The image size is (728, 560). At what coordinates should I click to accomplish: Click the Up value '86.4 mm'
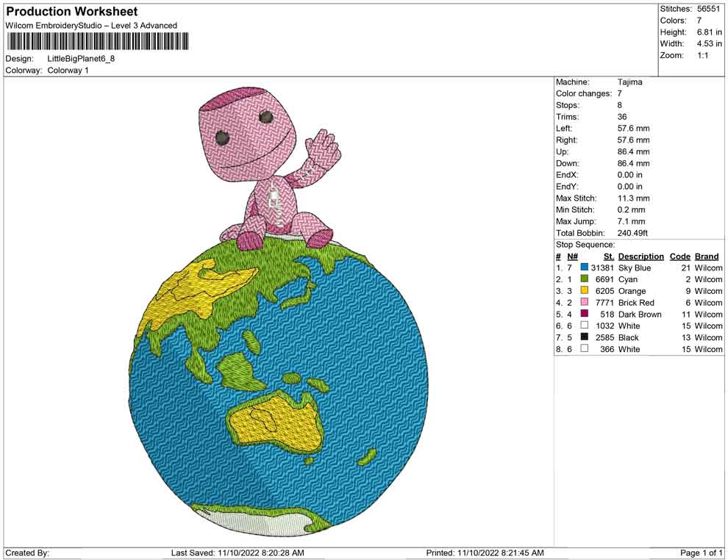coord(633,151)
